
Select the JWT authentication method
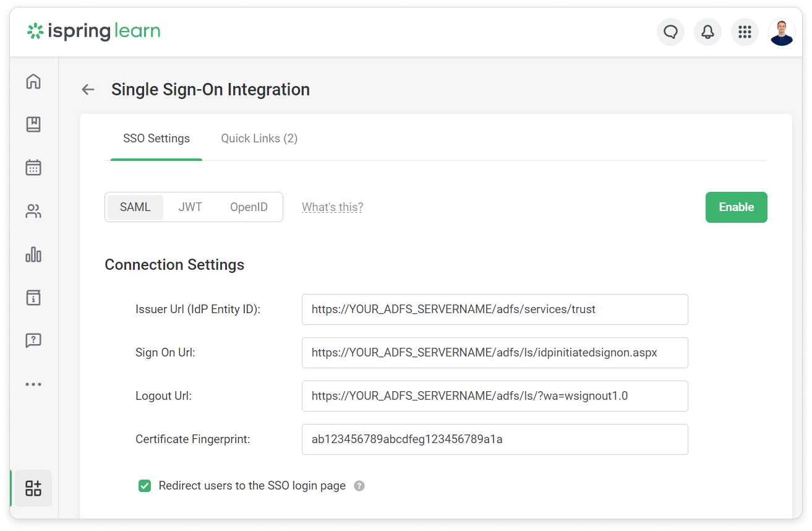(x=190, y=207)
